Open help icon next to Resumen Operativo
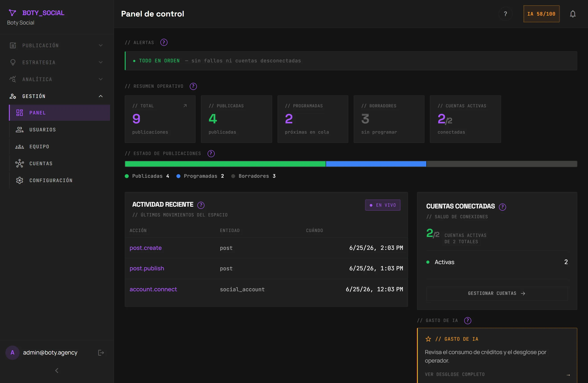Viewport: 588px width, 383px height. coord(193,86)
